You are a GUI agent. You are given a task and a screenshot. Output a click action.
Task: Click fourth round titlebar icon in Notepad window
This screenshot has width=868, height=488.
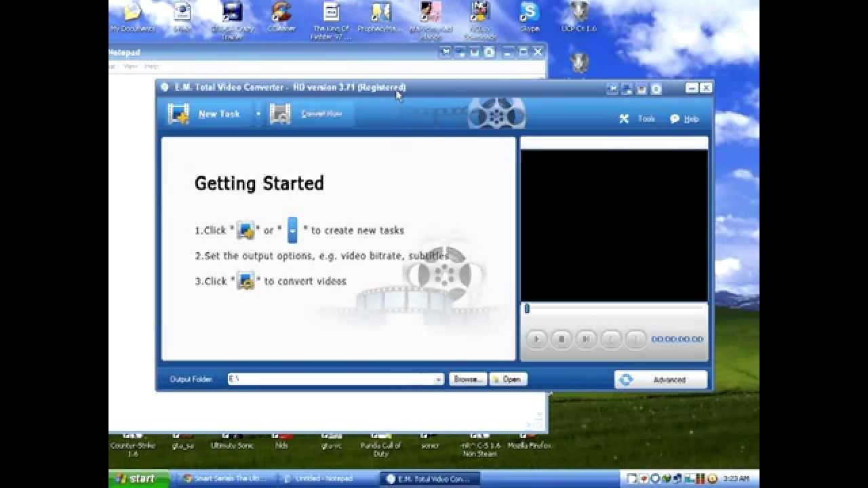point(490,52)
